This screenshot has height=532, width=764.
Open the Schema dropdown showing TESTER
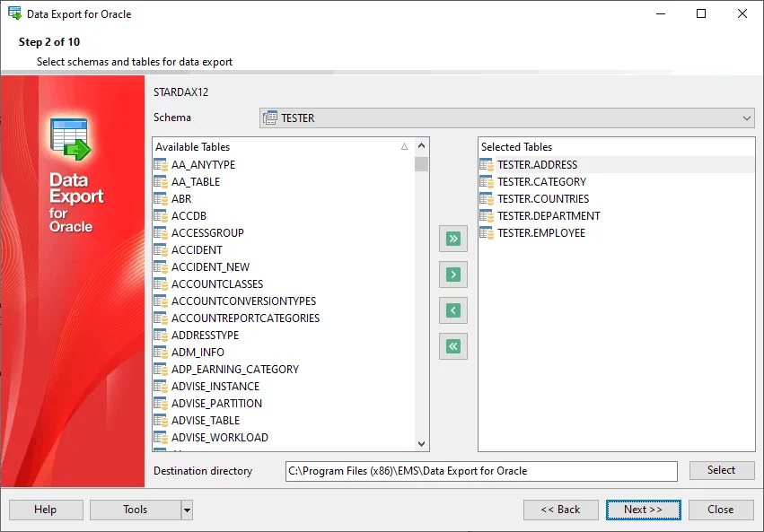click(x=506, y=118)
